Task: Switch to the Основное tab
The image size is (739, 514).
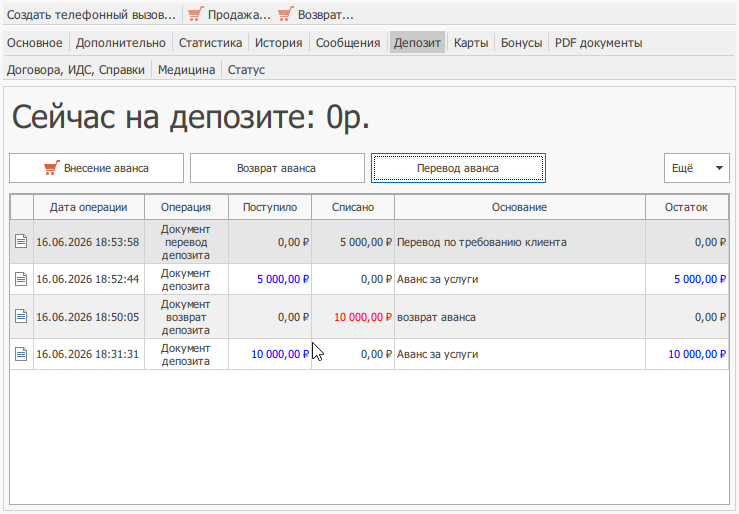Action: tap(34, 43)
